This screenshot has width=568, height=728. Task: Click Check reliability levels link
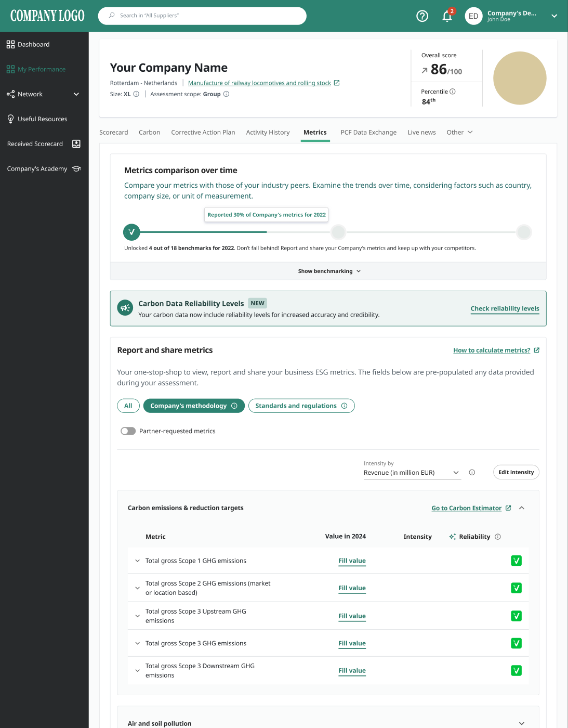tap(505, 308)
